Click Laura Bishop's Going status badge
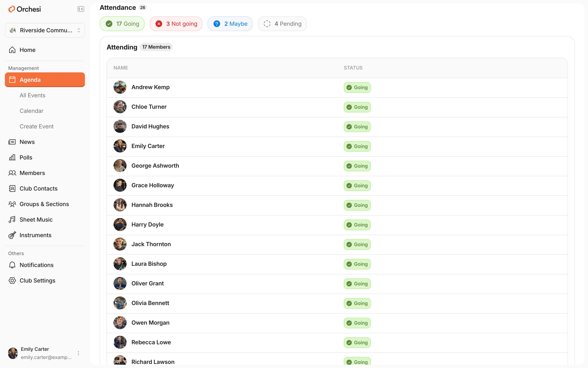The height and width of the screenshot is (368, 588). pyautogui.click(x=357, y=264)
